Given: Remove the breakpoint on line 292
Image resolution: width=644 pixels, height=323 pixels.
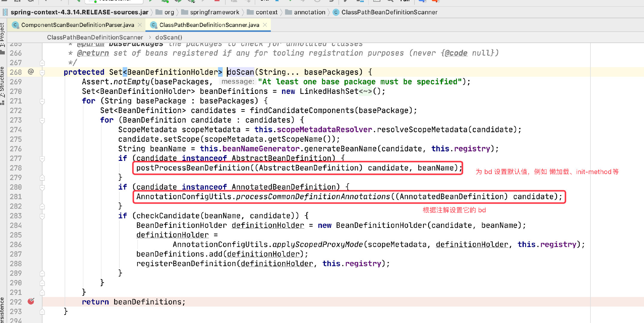Looking at the screenshot, I should (31, 301).
